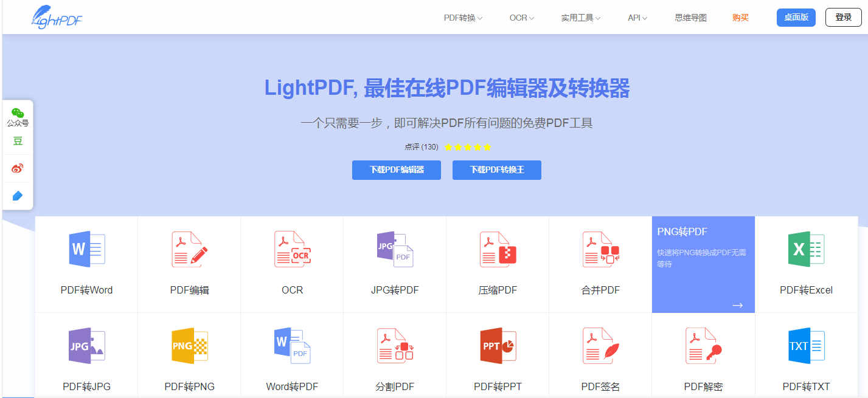The image size is (868, 398).
Task: Click the 点评 (130) reviews link
Action: (x=422, y=147)
